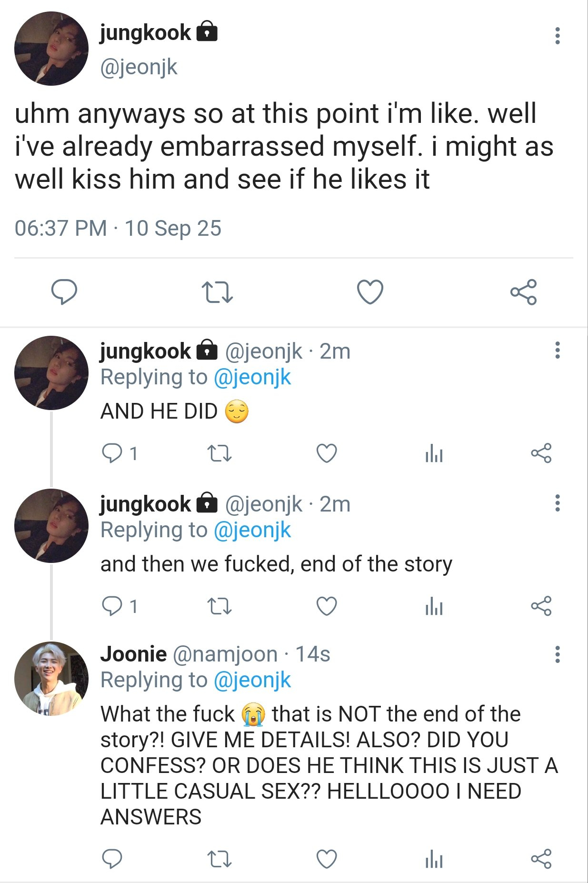Viewport: 588px width, 883px height.
Task: Open more options on 'AND HE DID' reply
Action: click(558, 350)
